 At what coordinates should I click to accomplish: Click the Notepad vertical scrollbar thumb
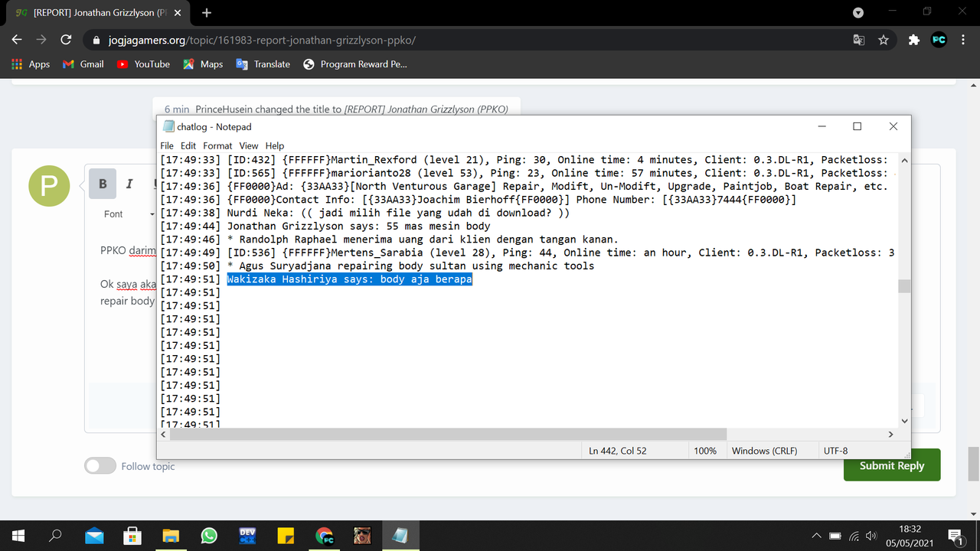point(904,286)
